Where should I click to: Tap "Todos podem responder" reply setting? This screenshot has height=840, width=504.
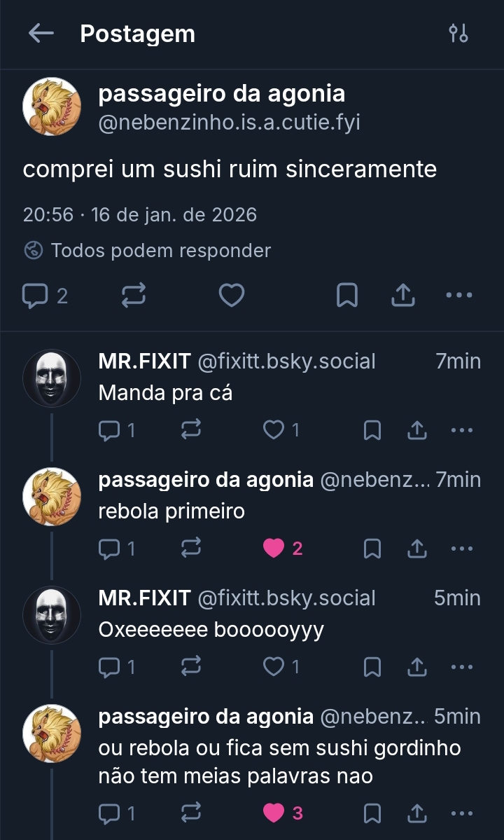160,250
